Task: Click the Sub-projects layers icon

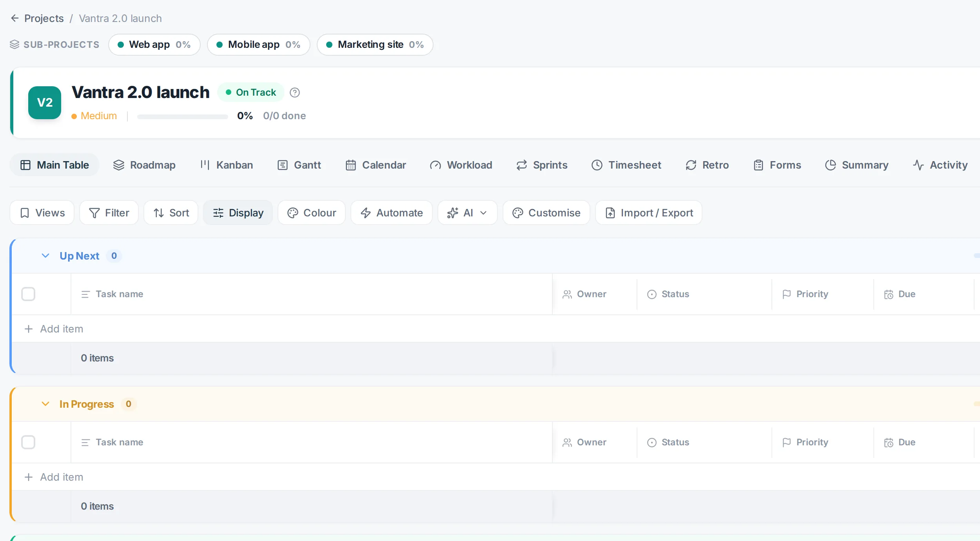Action: point(15,44)
